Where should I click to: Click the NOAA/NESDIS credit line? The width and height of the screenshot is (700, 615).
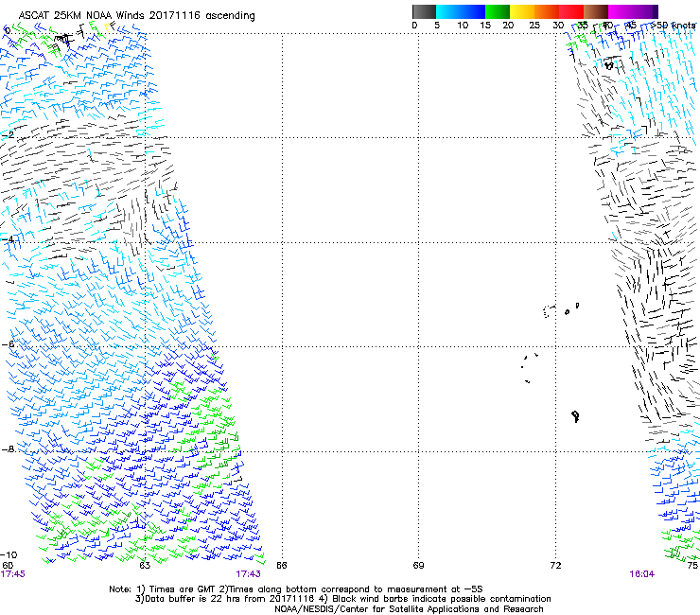(x=409, y=609)
